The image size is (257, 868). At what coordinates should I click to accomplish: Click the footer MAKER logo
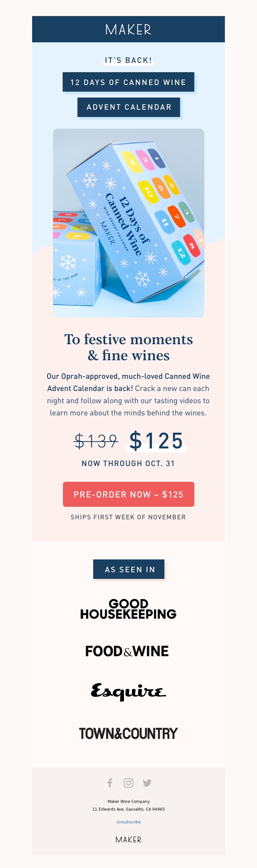pos(128,839)
